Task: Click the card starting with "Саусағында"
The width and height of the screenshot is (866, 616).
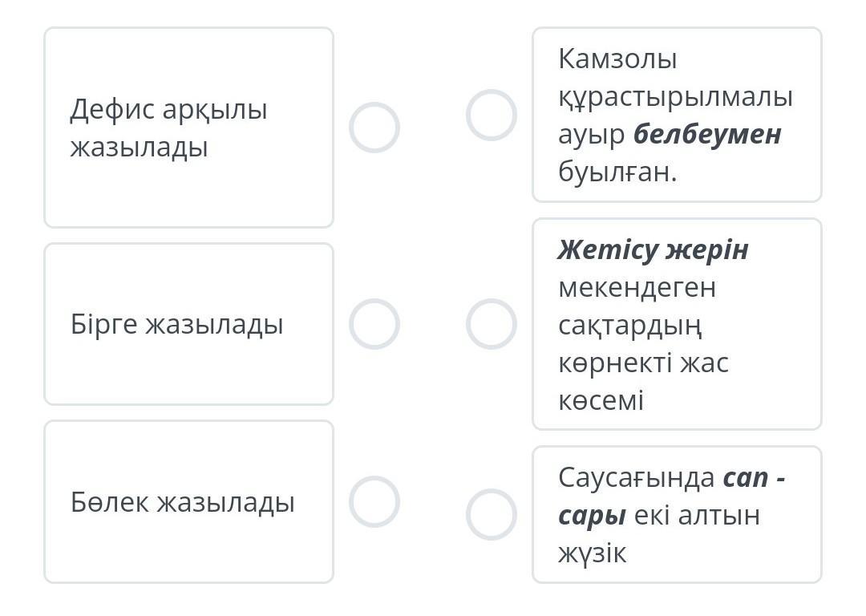Action: click(x=677, y=514)
